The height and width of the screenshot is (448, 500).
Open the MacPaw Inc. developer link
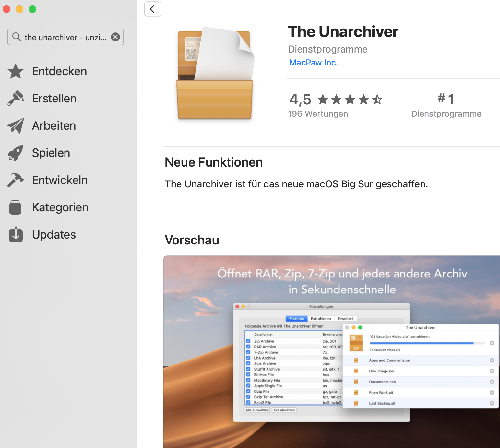tap(314, 63)
